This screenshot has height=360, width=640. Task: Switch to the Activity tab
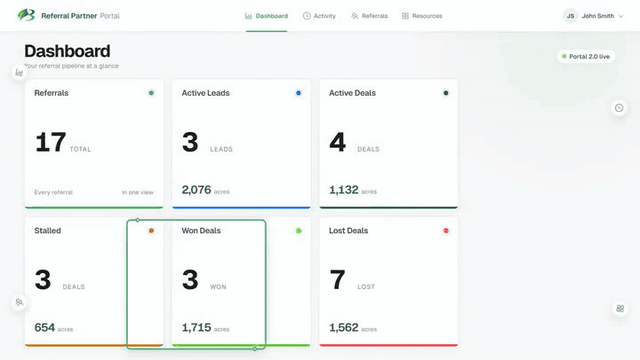[319, 16]
